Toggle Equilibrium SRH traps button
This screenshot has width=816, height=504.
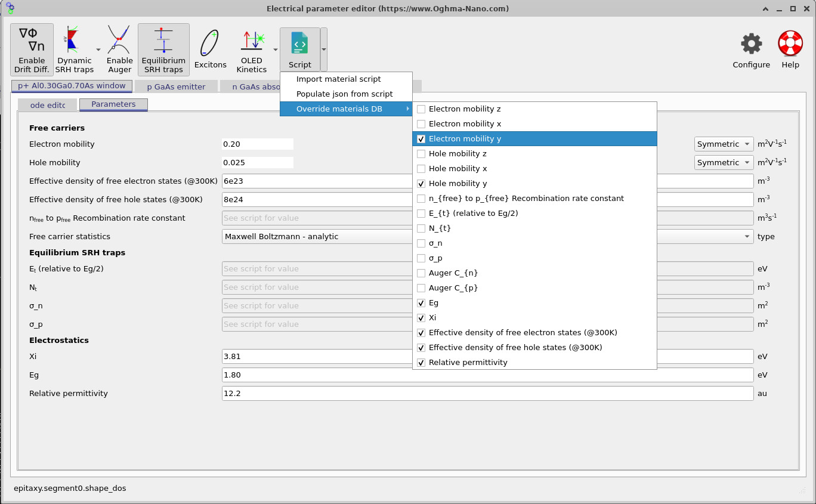(x=163, y=50)
